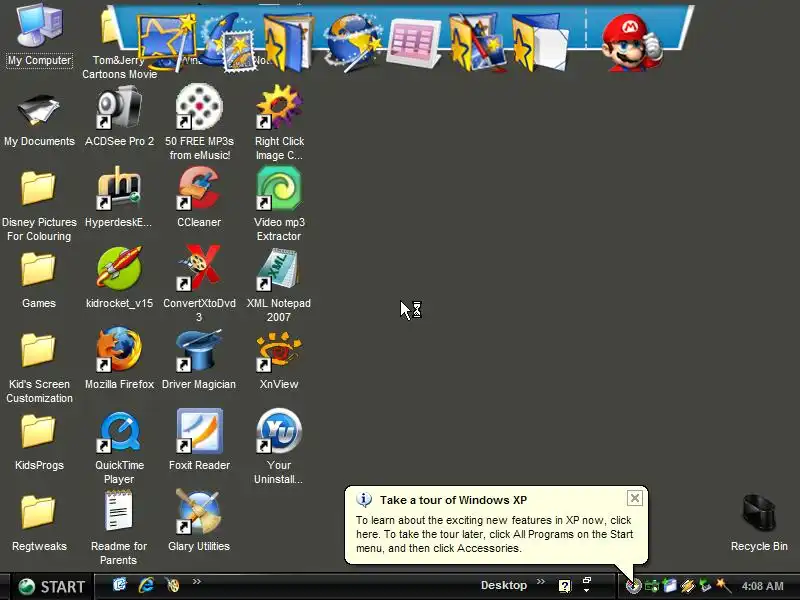Image resolution: width=800 pixels, height=600 pixels.
Task: Click the magic wand tray icon
Action: point(723,585)
